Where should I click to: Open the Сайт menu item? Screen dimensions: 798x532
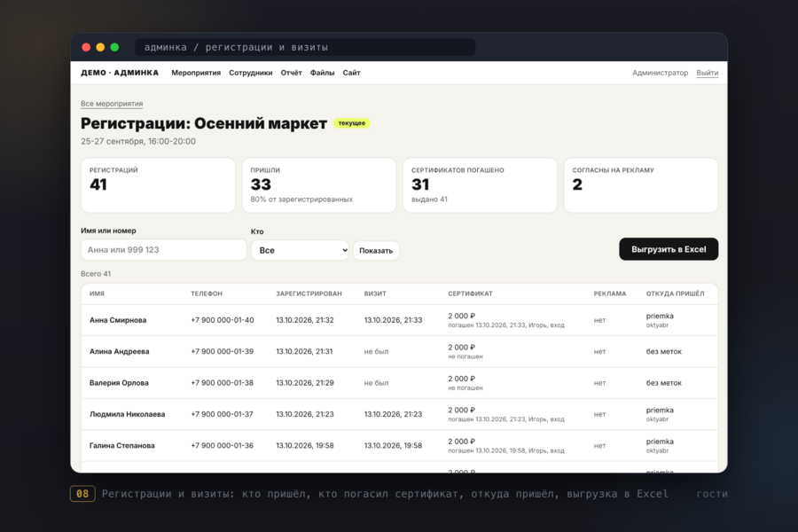click(351, 73)
